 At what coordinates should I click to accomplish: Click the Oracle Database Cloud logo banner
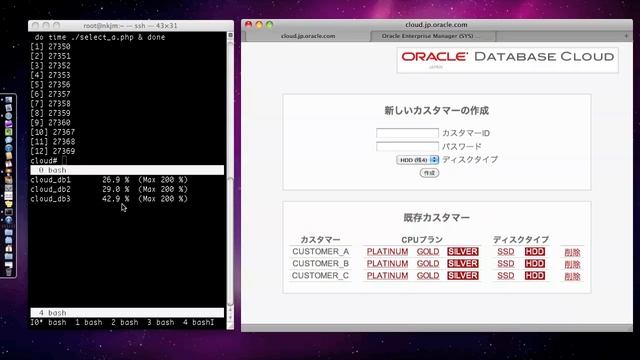pos(507,60)
